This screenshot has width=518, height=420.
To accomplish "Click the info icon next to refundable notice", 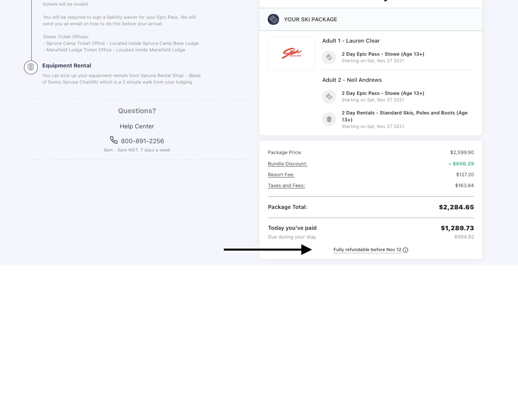I will pos(405,250).
